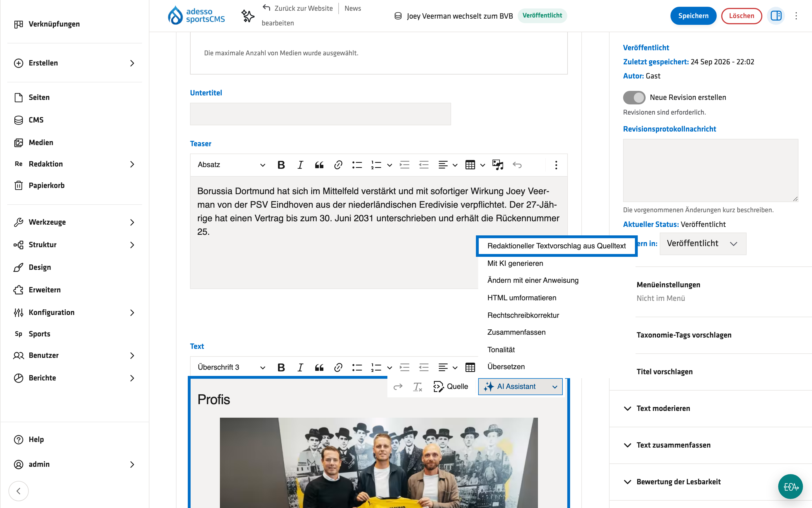Screen dimensions: 812x508
Task: Open Überschrift 3 heading dropdown
Action: 231,367
